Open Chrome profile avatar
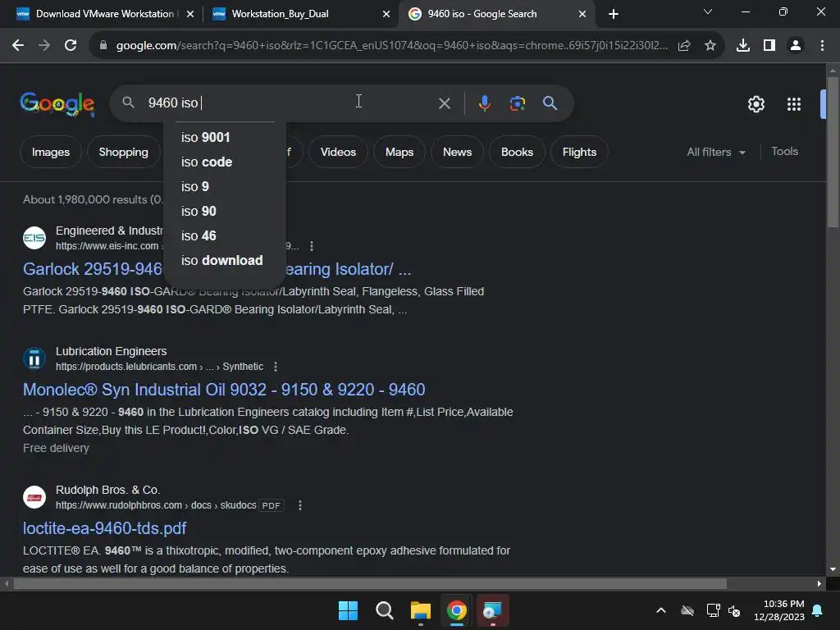The height and width of the screenshot is (630, 840). point(796,46)
